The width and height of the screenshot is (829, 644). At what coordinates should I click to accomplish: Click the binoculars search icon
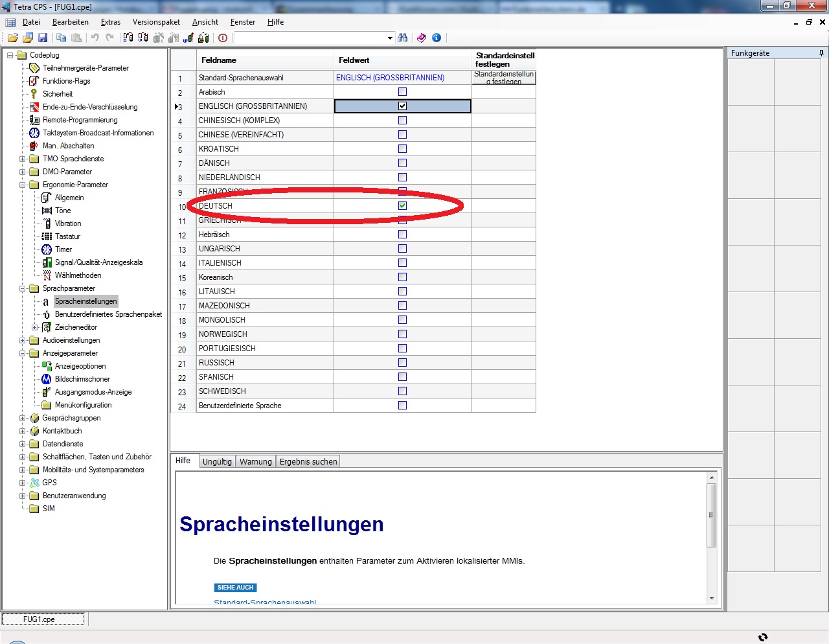403,38
